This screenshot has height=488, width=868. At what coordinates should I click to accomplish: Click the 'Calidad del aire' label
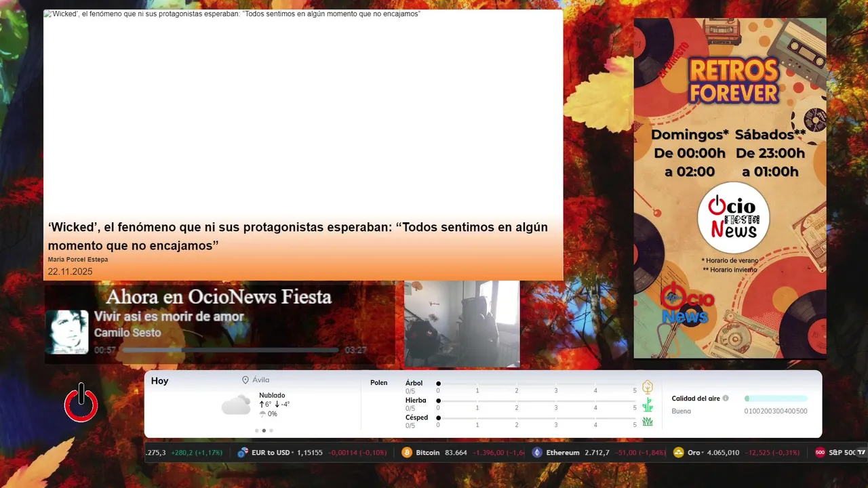pos(696,399)
